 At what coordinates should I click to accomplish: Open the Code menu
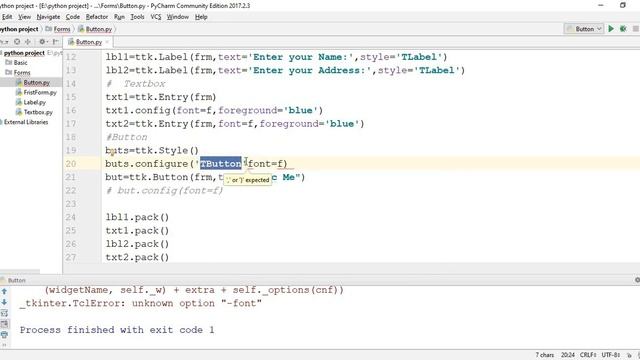click(x=73, y=17)
